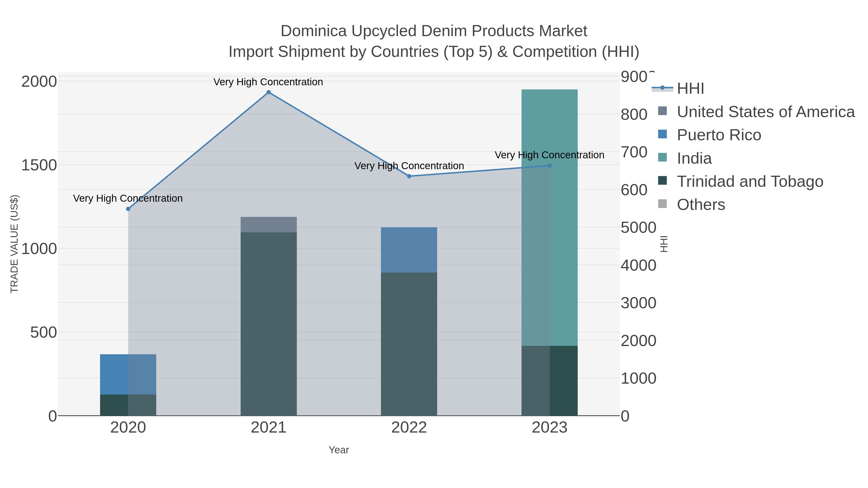Viewport: 868px width, 488px height.
Task: Select the 2022 HHI data point
Action: point(409,176)
